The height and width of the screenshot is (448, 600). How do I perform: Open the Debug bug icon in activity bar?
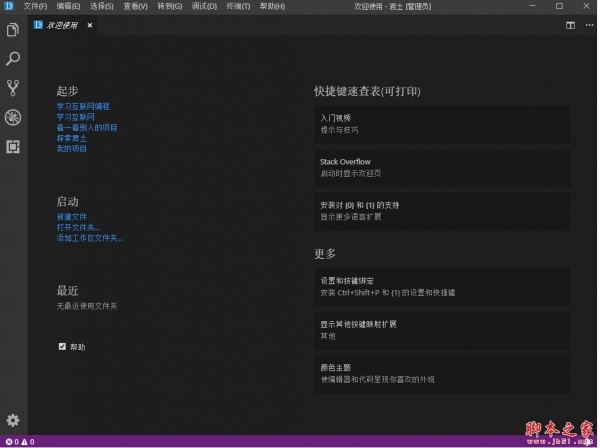coord(13,117)
